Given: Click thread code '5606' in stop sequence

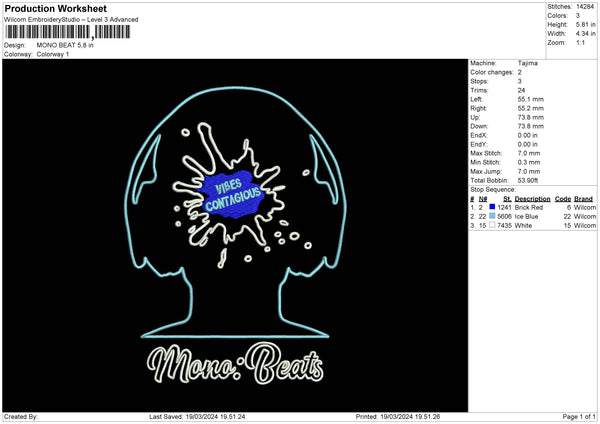Looking at the screenshot, I should coord(504,216).
